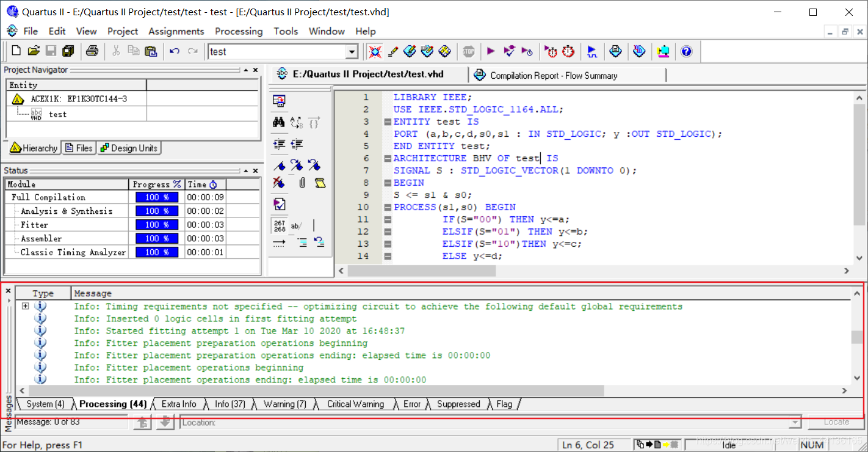Open the File menu

pos(31,31)
